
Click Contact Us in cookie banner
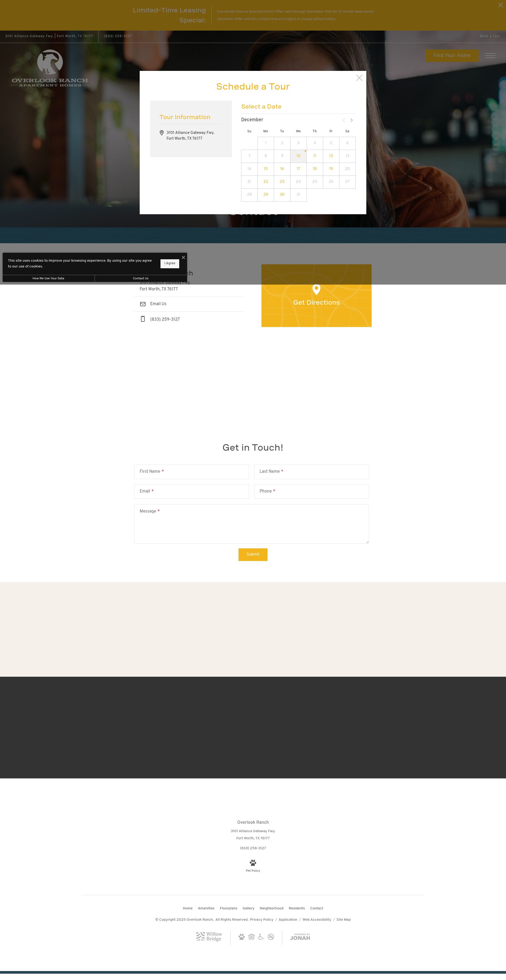tap(141, 279)
